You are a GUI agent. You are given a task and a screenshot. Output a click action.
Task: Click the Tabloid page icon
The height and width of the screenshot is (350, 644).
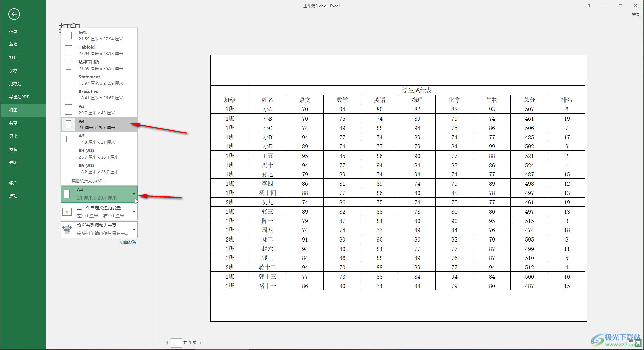point(68,50)
